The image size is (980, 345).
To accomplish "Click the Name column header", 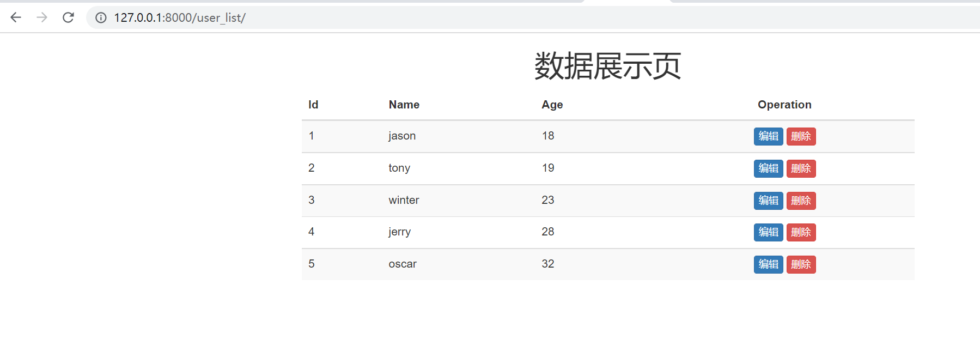I will tap(404, 105).
